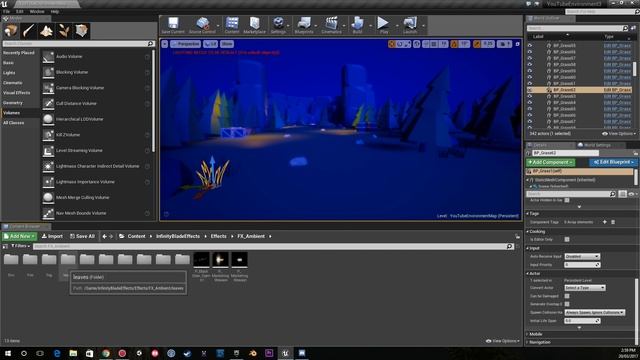640x360 pixels.
Task: Select the Visual Effects category
Action: point(16,93)
